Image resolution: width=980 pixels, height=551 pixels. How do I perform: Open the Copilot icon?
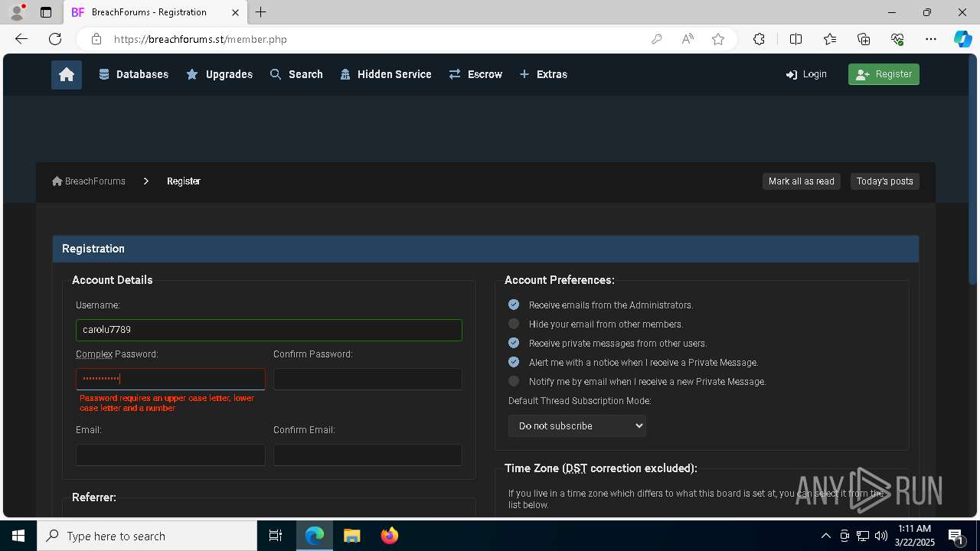click(962, 39)
